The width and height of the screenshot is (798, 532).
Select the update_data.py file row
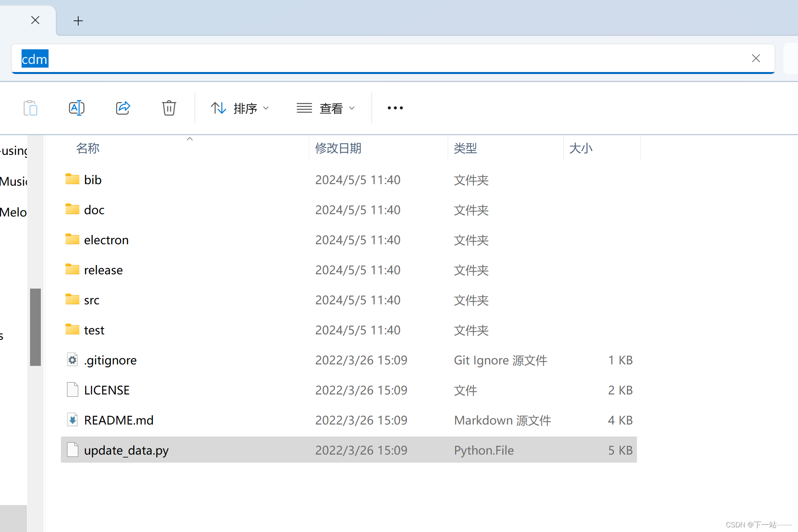(126, 450)
